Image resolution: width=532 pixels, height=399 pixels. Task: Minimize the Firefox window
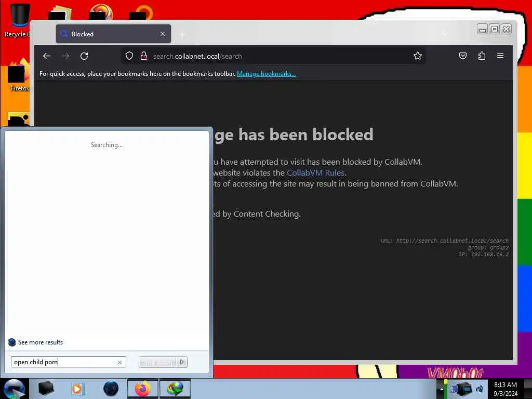pos(482,29)
